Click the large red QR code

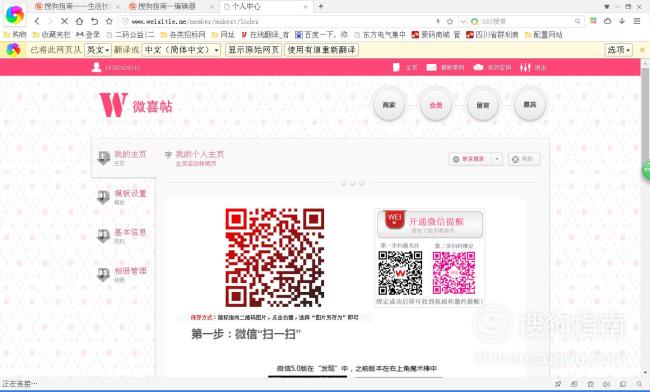pyautogui.click(x=274, y=257)
